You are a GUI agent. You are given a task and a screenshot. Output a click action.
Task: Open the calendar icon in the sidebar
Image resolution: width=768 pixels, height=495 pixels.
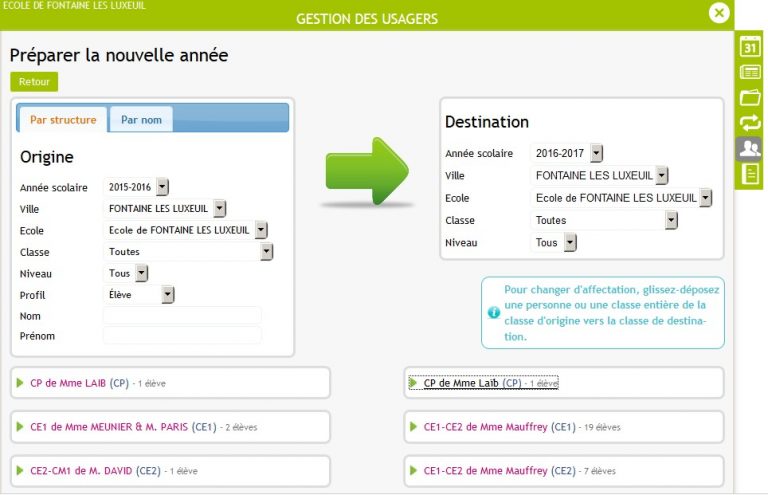click(750, 47)
